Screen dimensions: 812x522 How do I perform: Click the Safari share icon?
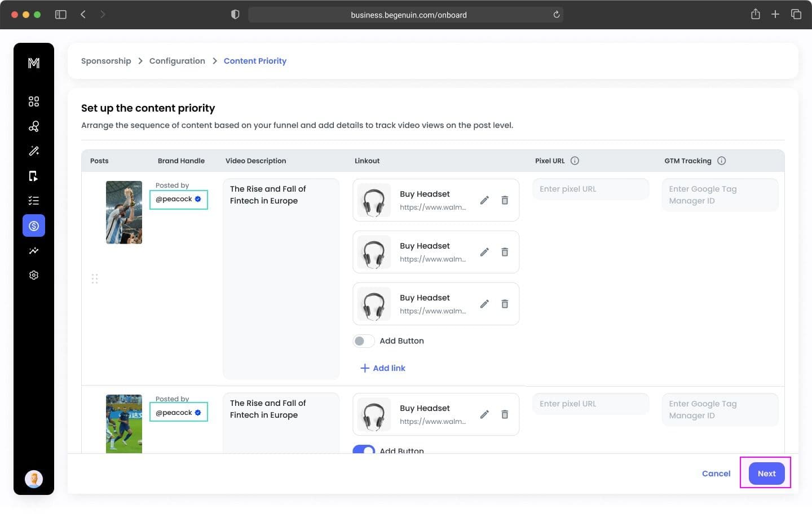756,14
